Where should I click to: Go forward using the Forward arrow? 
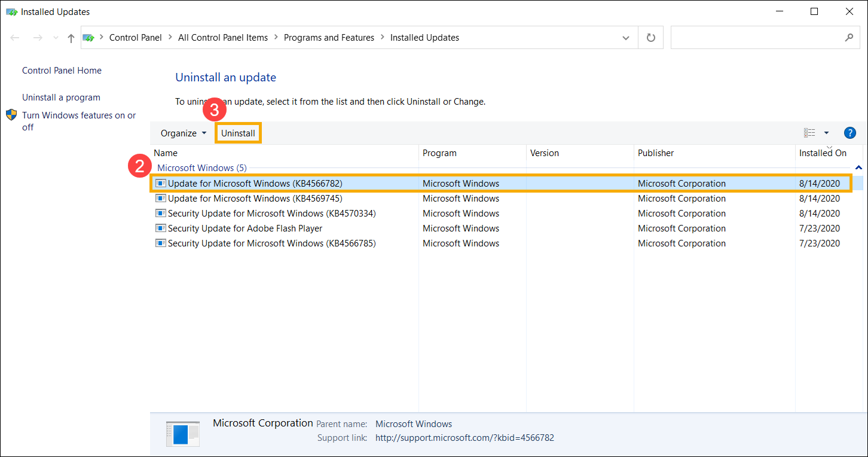[37, 38]
